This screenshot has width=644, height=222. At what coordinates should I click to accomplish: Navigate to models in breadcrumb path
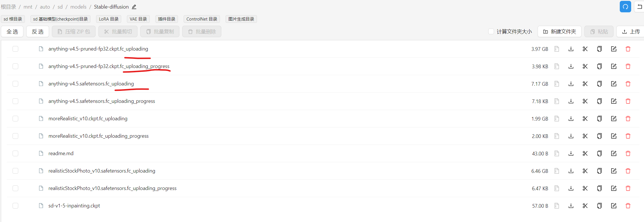tap(78, 7)
